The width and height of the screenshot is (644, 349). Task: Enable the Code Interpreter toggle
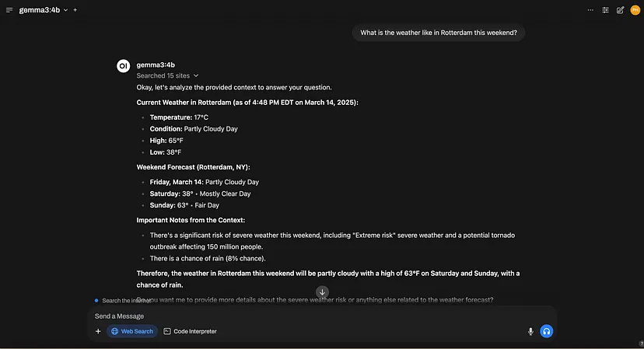[x=190, y=331]
